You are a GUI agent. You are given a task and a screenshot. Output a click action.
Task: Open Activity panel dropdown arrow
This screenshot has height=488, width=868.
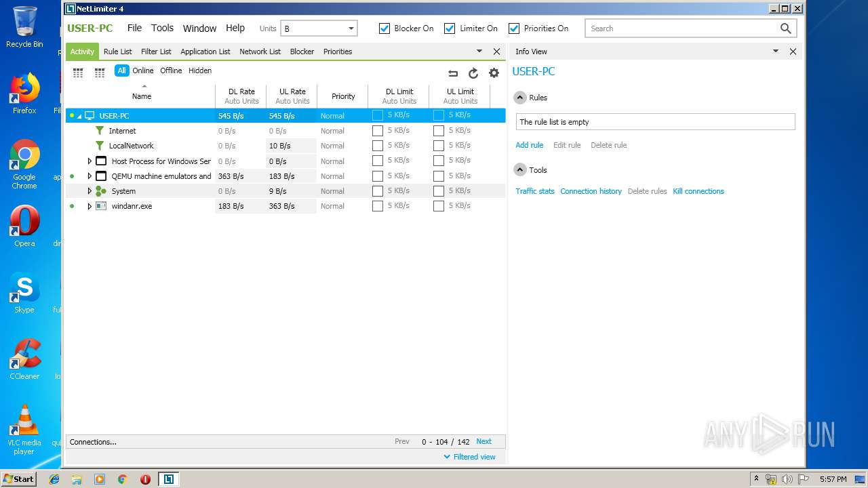coord(479,52)
